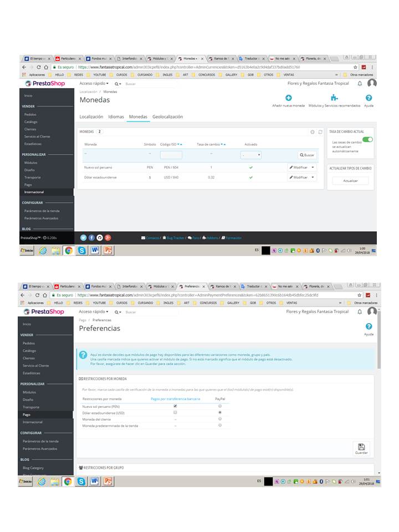
Task: Toggle Activado checkmark for Nuevo sol peruano
Action: coord(250,167)
